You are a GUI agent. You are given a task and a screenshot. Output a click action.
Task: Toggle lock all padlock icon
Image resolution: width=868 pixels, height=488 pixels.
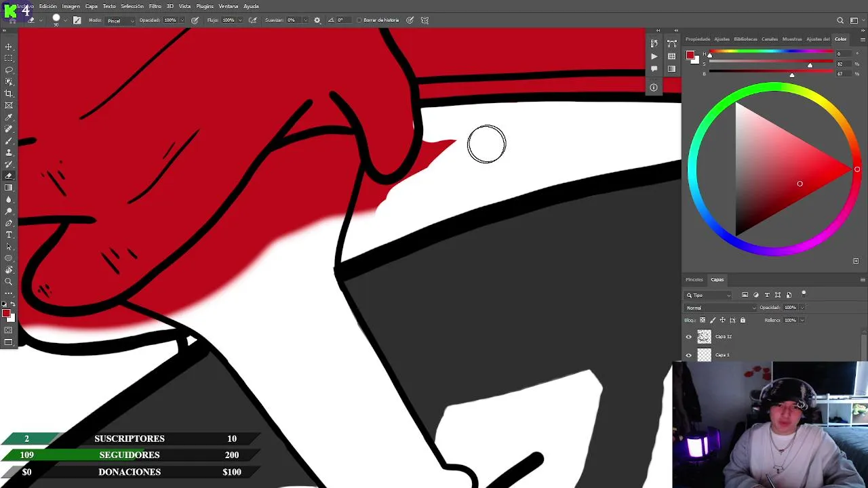click(x=743, y=320)
